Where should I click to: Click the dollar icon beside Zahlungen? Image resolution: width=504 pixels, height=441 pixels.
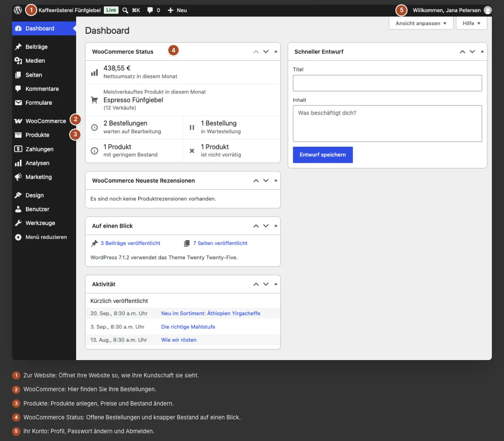[x=18, y=149]
